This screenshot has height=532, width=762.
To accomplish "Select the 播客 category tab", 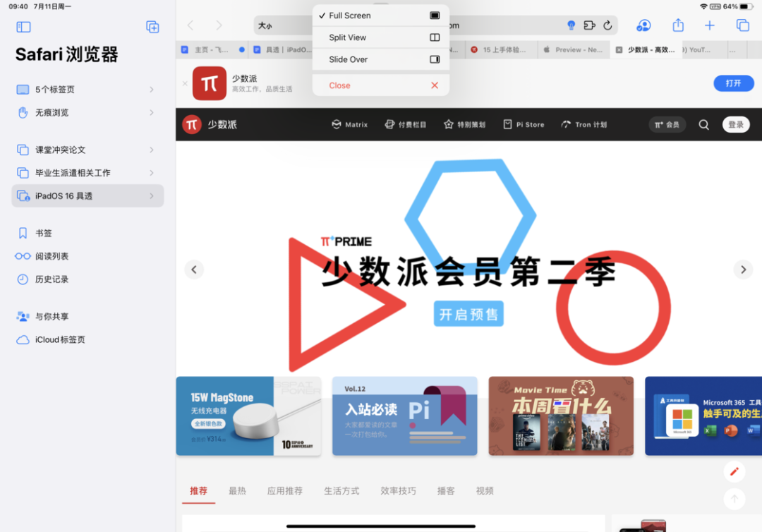I will [x=446, y=490].
